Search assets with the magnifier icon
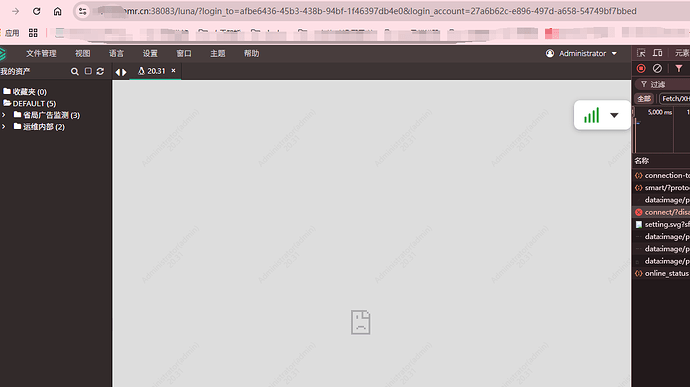 (x=75, y=71)
